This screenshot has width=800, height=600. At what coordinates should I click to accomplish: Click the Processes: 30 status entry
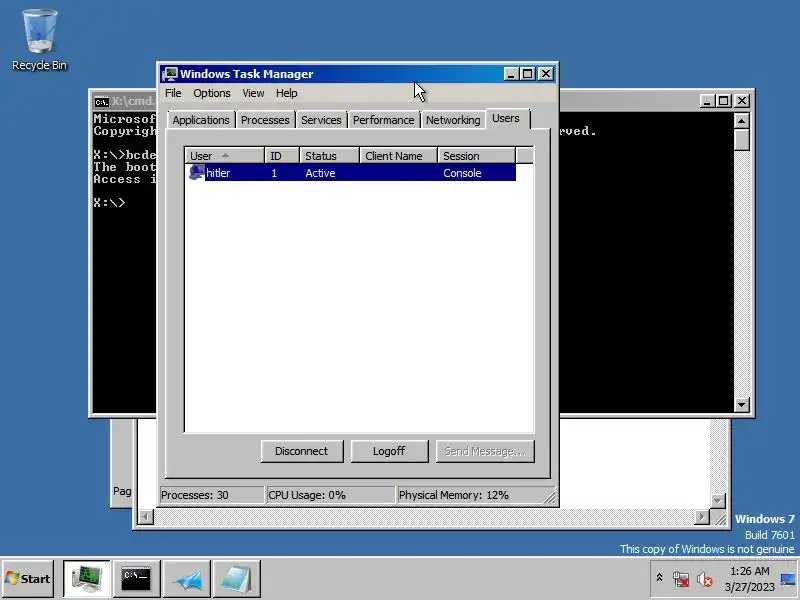212,495
